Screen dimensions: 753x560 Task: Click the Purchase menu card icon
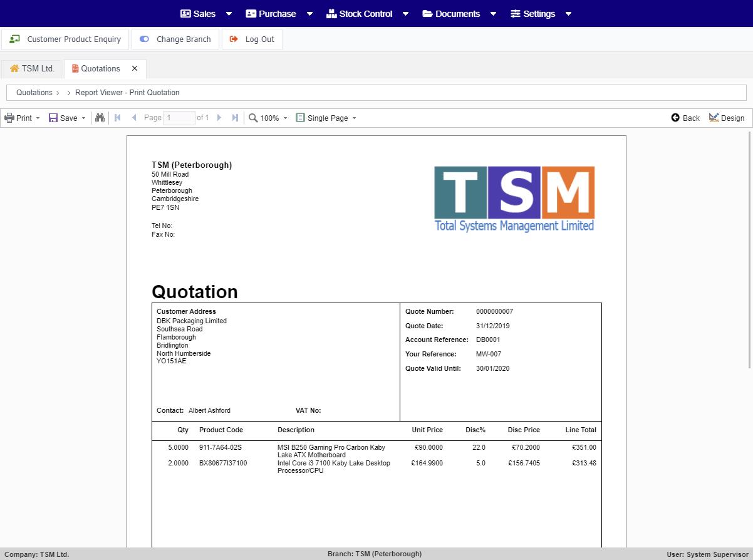tap(251, 14)
